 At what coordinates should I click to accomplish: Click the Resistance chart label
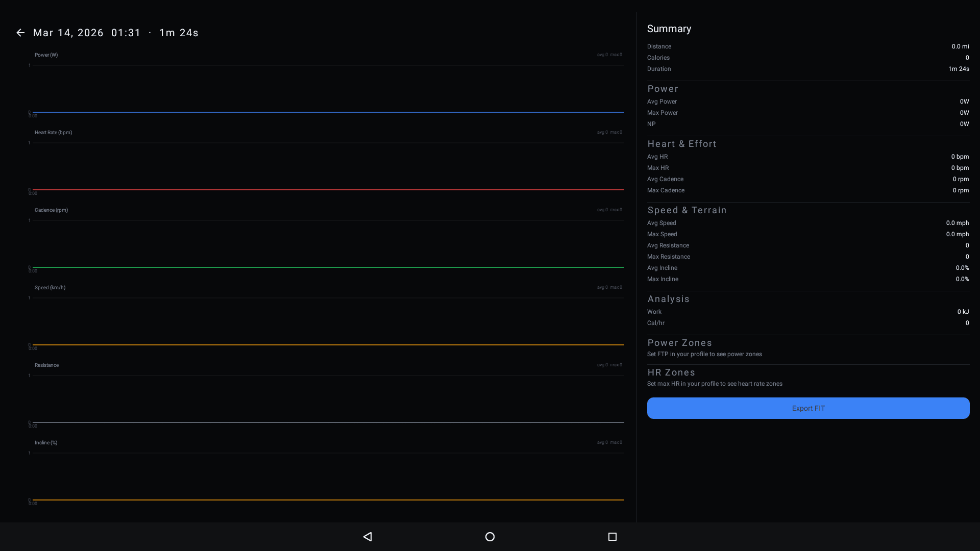(46, 365)
